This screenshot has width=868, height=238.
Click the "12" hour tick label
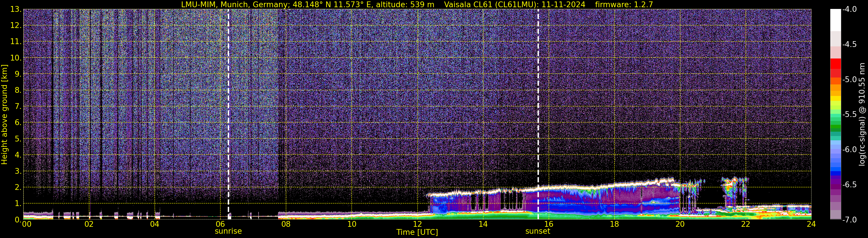417,224
